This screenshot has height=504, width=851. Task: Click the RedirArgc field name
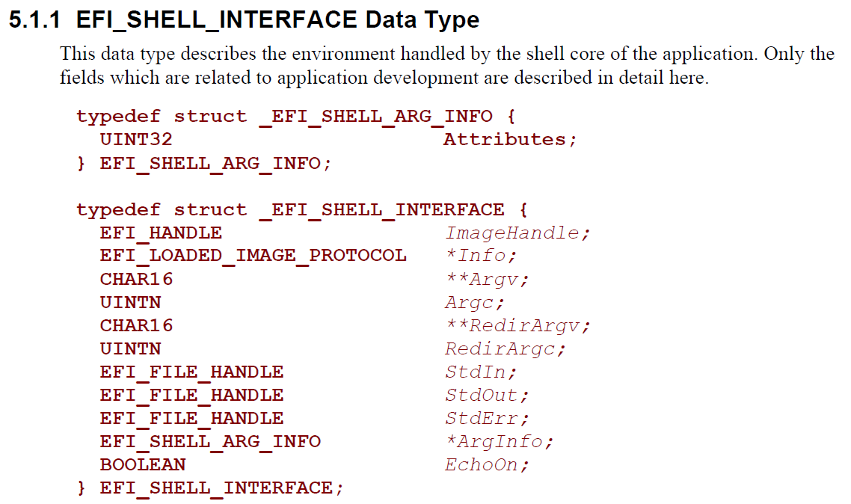coord(500,349)
